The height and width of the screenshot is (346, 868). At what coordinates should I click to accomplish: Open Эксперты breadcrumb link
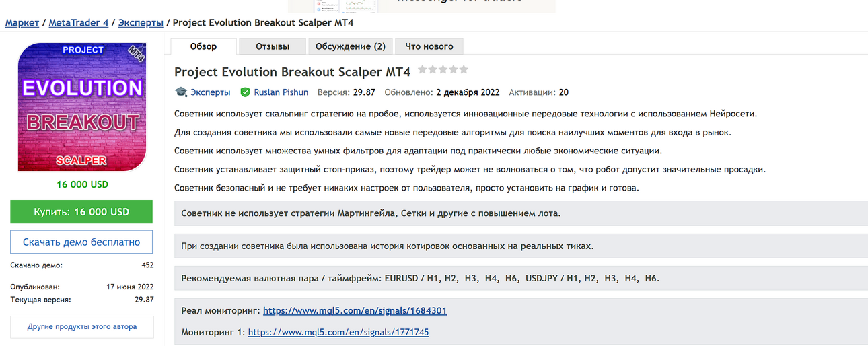[141, 22]
